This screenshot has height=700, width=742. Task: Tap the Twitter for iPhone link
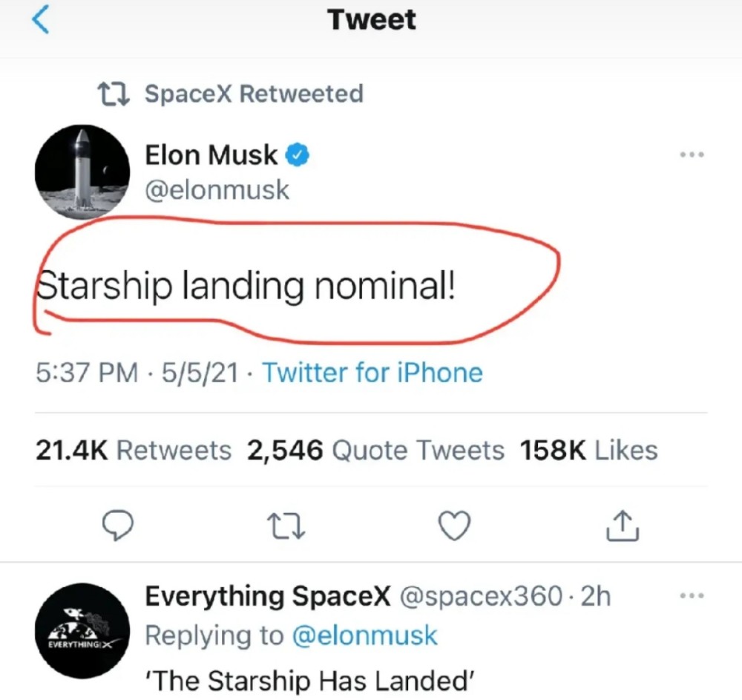pos(372,373)
